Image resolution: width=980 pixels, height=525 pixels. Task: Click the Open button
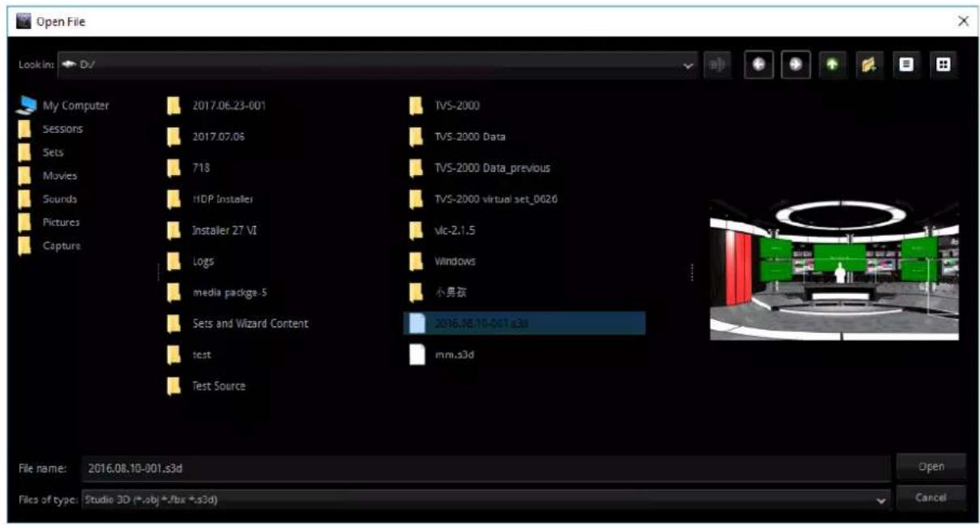coord(931,467)
